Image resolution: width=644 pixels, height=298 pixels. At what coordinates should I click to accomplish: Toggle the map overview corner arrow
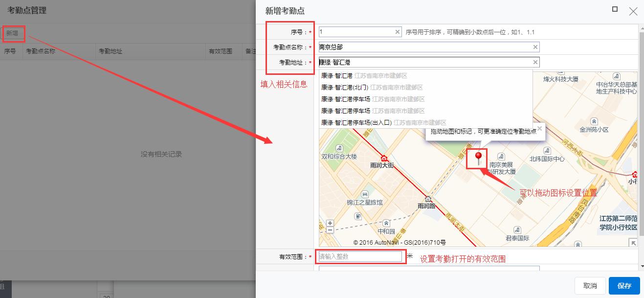tap(633, 243)
